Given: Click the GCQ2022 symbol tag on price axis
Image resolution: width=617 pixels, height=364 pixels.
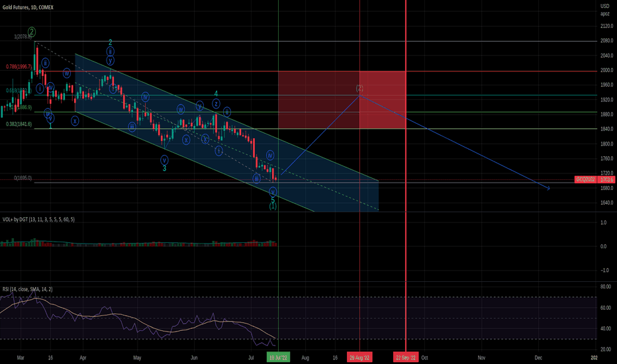Looking at the screenshot, I should click(x=585, y=179).
